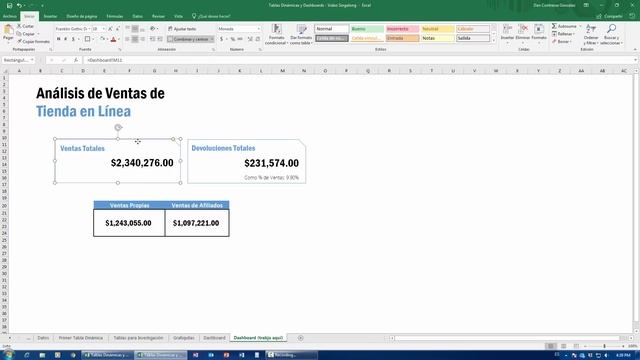Switch to the Vista ribbon tab
Screen dimensions: 640x360
pyautogui.click(x=178, y=16)
